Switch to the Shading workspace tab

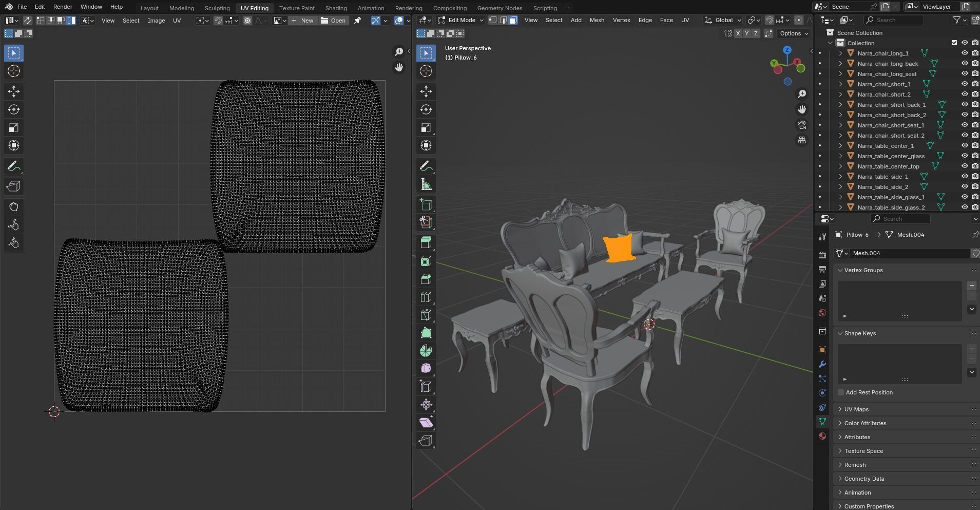(336, 8)
